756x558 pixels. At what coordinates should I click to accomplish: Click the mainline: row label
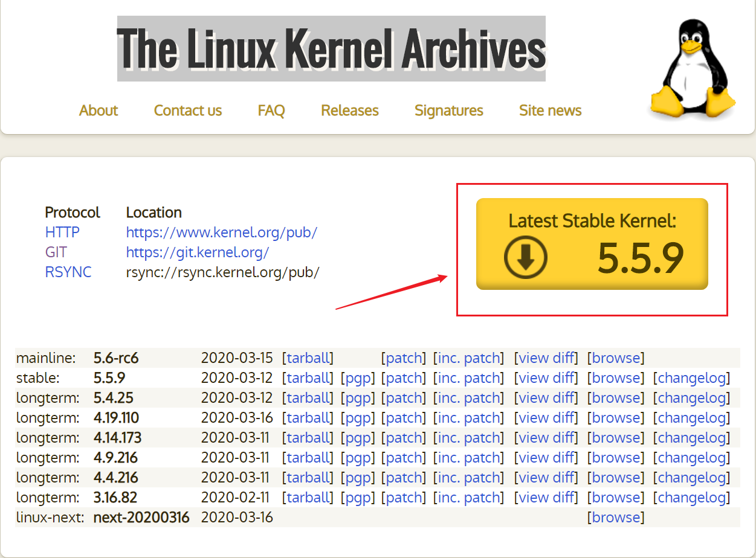click(46, 358)
